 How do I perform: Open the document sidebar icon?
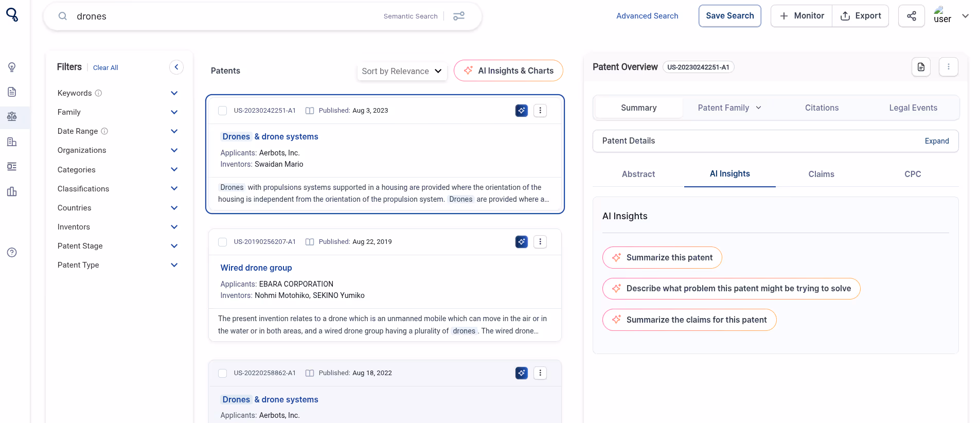click(x=12, y=92)
